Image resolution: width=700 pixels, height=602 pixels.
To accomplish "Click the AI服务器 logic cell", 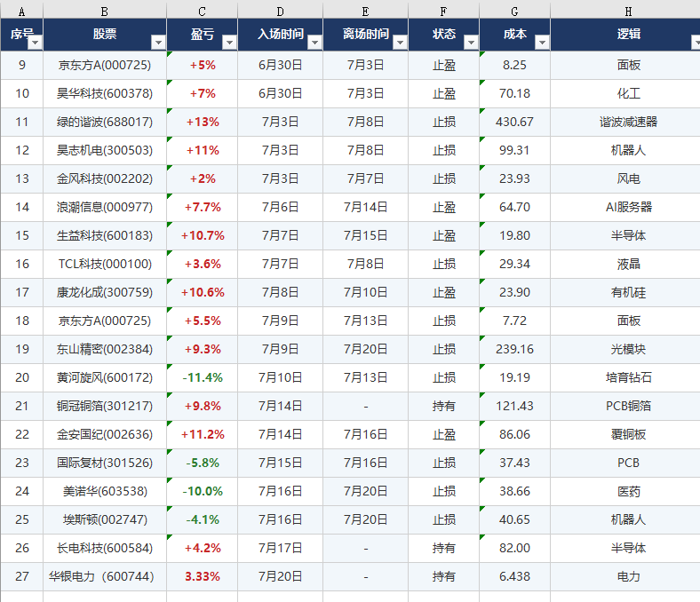I will (x=625, y=207).
